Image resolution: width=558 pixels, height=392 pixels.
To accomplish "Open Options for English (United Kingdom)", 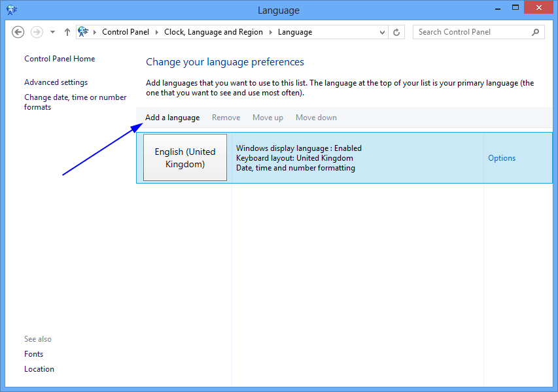I will [x=502, y=158].
